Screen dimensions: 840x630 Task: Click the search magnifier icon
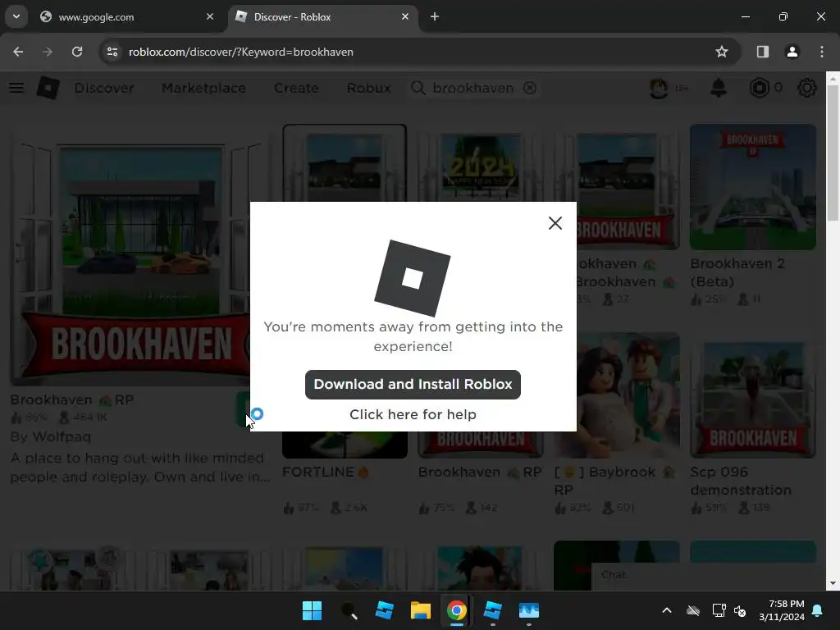418,88
